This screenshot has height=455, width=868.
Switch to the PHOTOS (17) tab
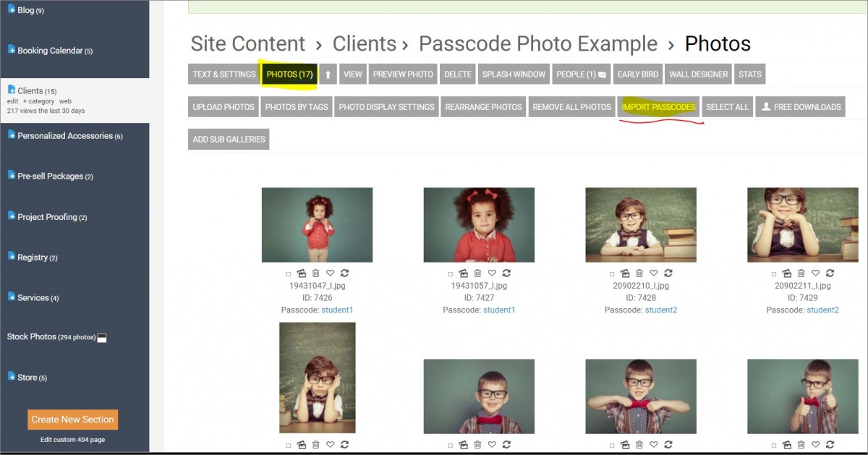coord(289,74)
